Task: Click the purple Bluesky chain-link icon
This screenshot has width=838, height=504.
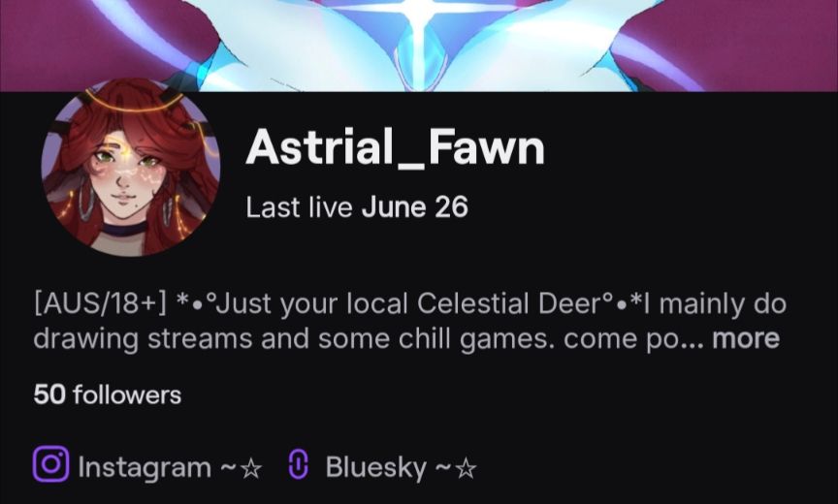Action: (299, 464)
